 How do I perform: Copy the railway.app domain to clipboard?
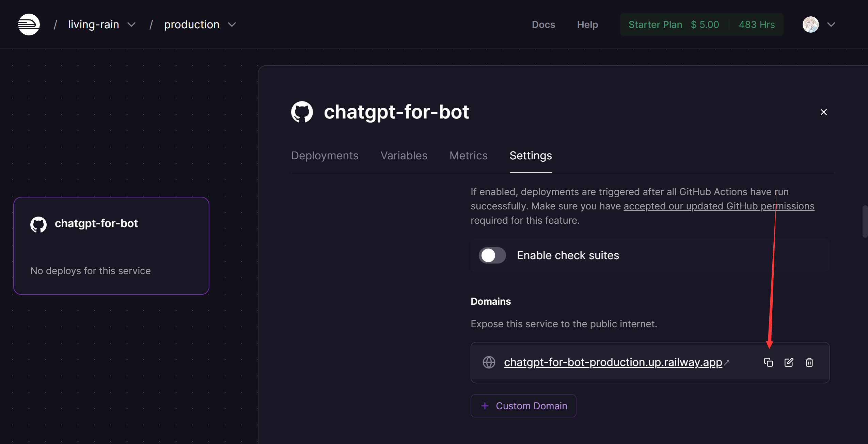pos(768,362)
